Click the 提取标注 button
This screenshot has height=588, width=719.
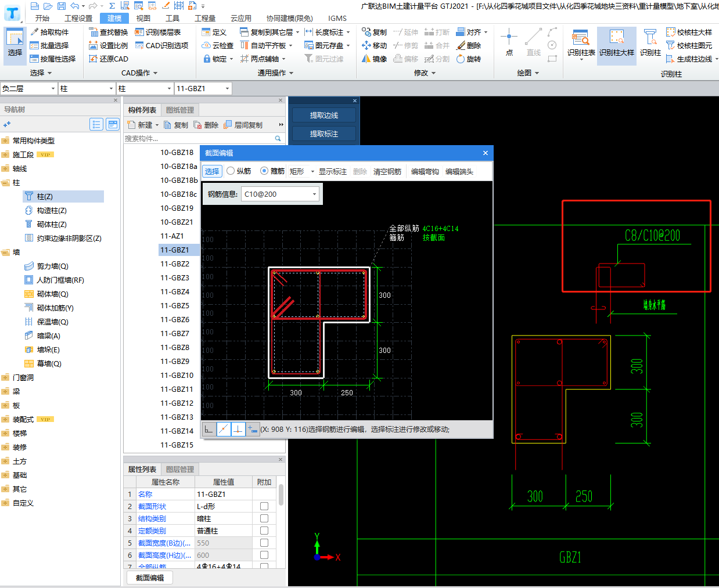tap(324, 134)
